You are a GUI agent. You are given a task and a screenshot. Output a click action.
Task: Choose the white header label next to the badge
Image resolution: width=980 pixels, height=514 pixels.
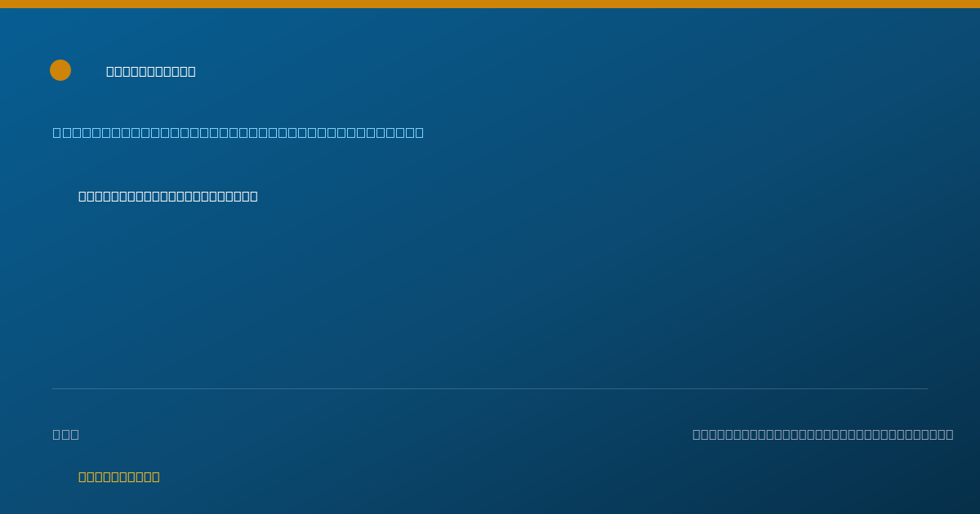point(151,71)
